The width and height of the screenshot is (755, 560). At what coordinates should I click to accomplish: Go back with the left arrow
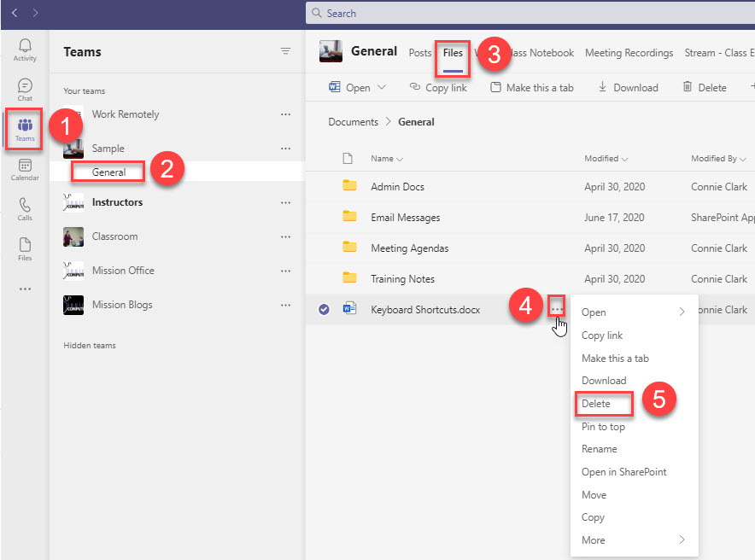[15, 13]
